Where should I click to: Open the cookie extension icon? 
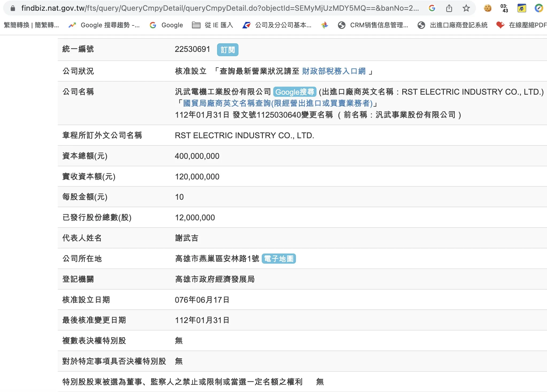tap(487, 8)
